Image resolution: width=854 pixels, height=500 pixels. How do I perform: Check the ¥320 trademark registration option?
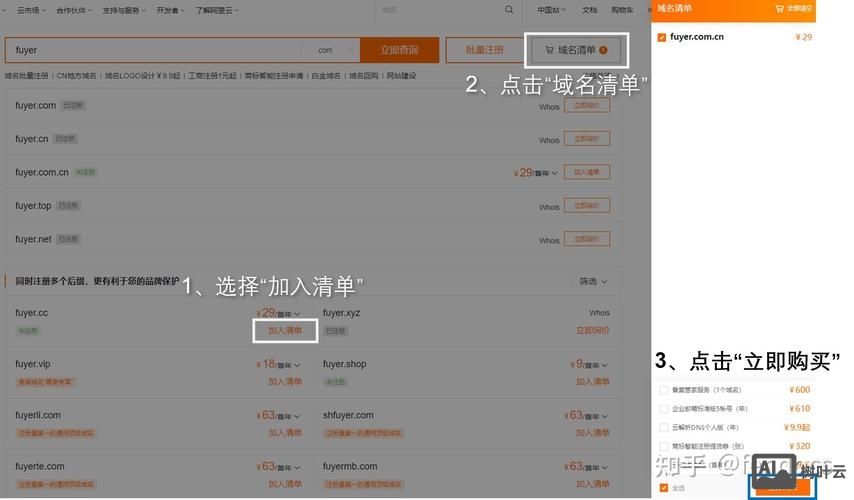click(663, 446)
